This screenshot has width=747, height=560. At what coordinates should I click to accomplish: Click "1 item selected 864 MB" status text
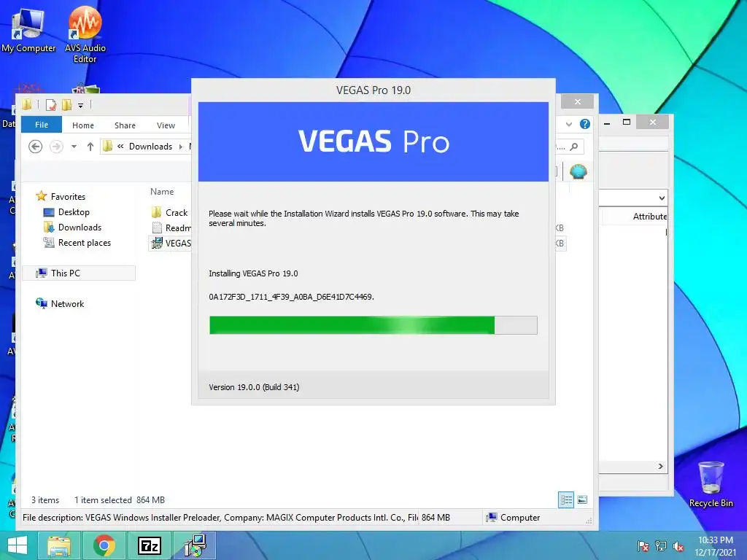pos(120,500)
